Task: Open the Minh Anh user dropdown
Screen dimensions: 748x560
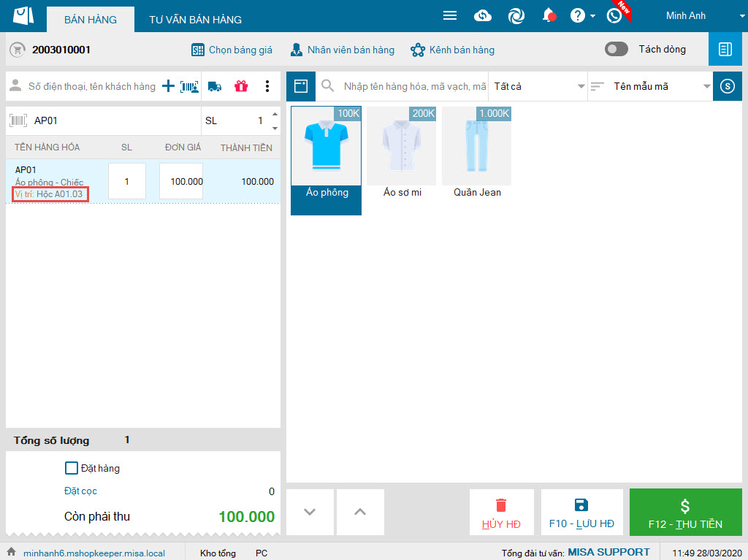Action: pos(741,16)
